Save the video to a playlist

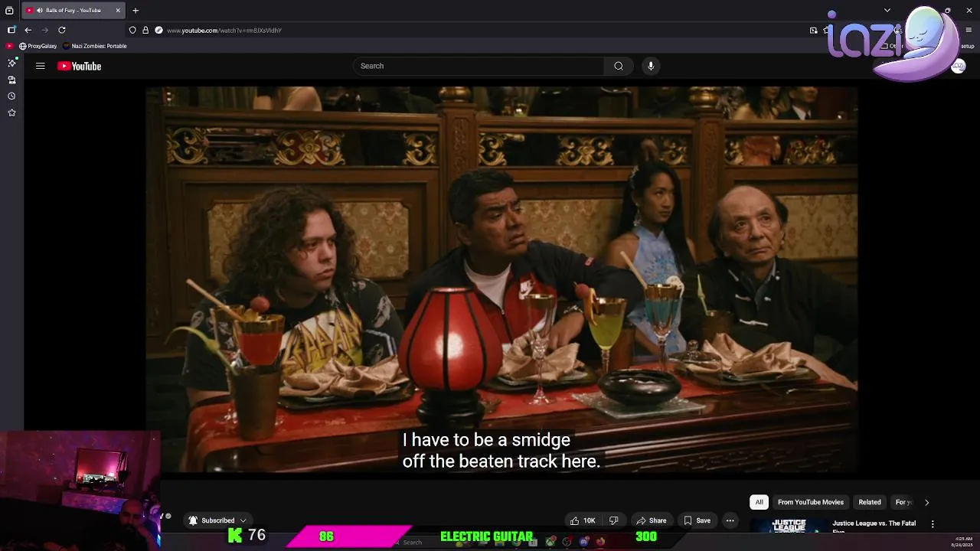pos(697,520)
